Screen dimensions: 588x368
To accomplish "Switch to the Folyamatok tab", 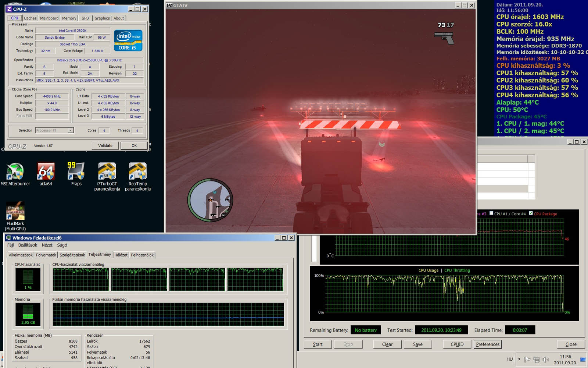I will tap(46, 255).
